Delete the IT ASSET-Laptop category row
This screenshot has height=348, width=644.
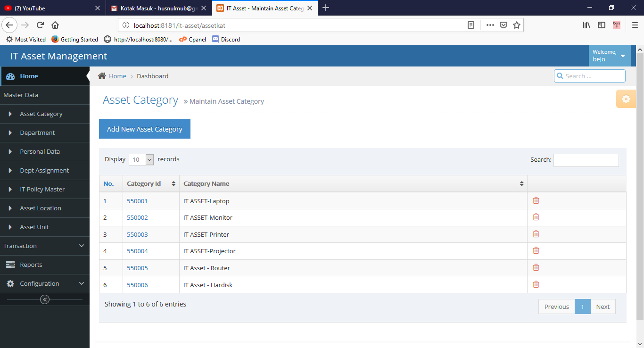(536, 200)
